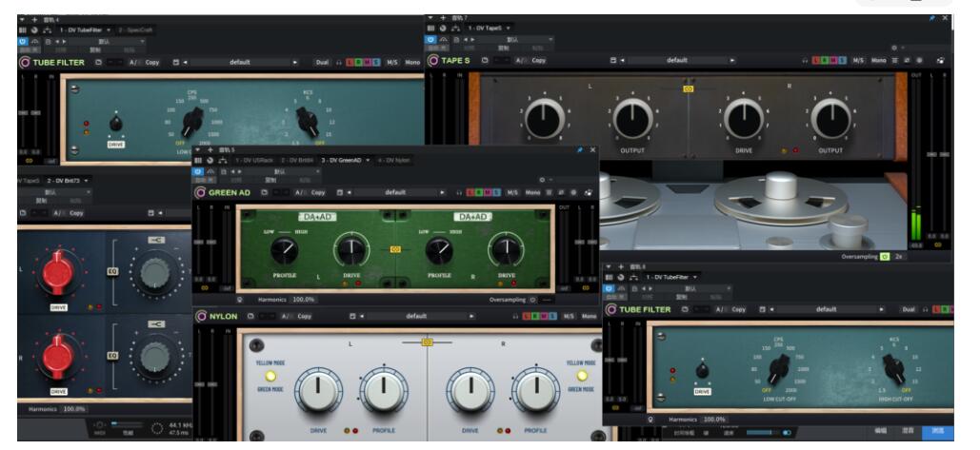This screenshot has height=450, width=980.
Task: Toggle Dual mode in top-left Tube Filter
Action: 323,63
